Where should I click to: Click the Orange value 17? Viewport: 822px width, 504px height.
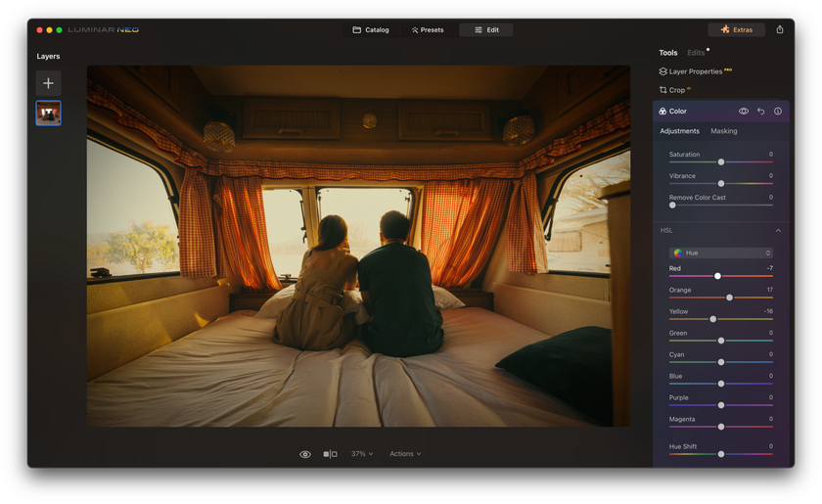pyautogui.click(x=769, y=290)
